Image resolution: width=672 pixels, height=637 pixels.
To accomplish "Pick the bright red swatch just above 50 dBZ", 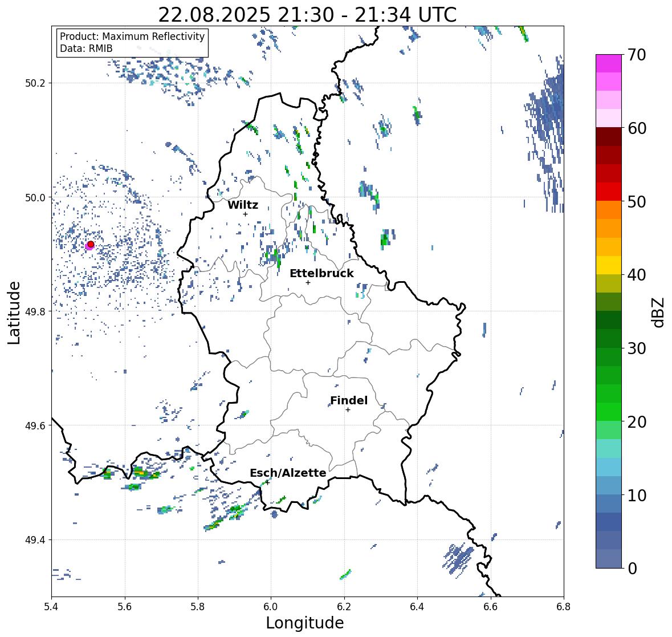I will [609, 192].
